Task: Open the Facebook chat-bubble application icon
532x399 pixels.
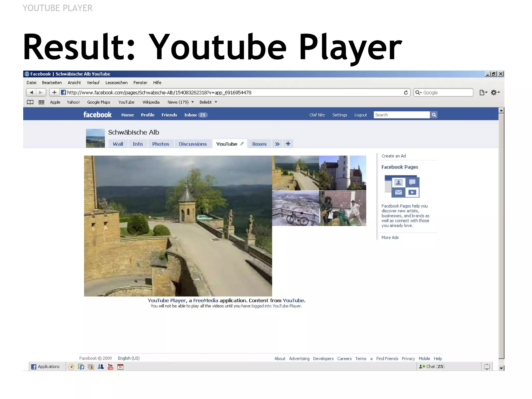Action: point(81,367)
